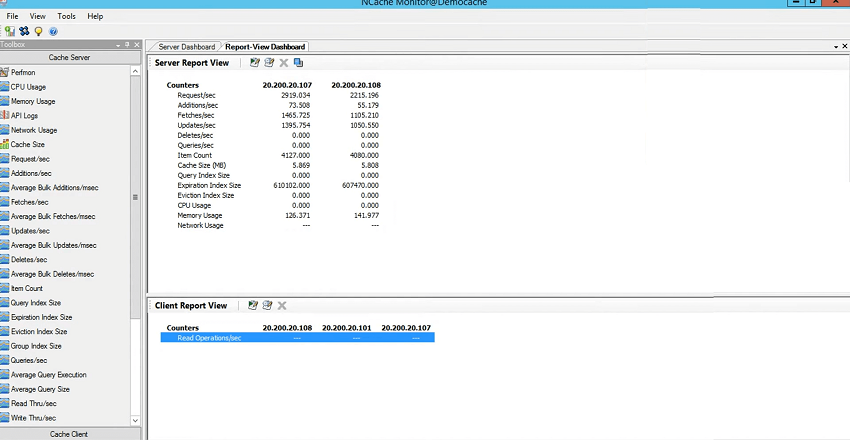The width and height of the screenshot is (850, 440).
Task: Select Eviction Index Size in the Toolbox
Action: click(39, 332)
